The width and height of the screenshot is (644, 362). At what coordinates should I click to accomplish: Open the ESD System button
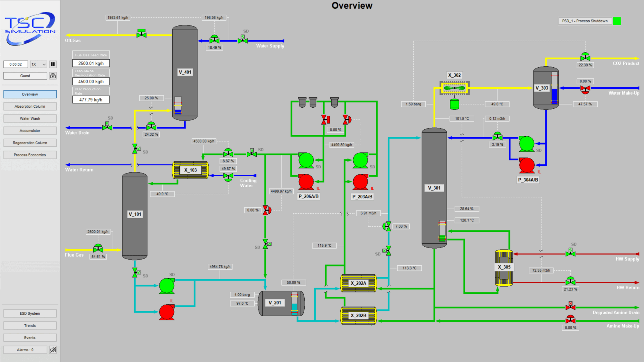pyautogui.click(x=30, y=313)
